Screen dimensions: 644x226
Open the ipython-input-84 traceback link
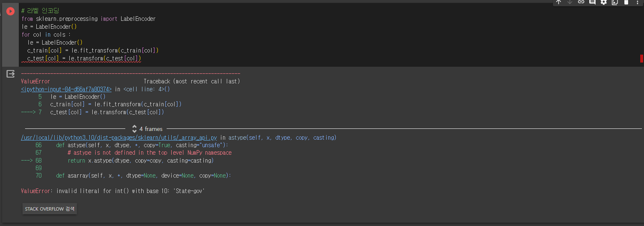pos(66,89)
